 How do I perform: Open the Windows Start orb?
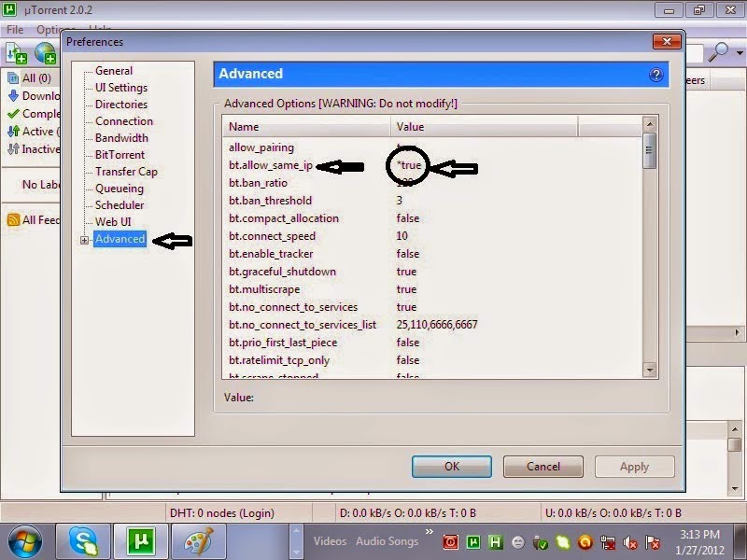tap(25, 542)
